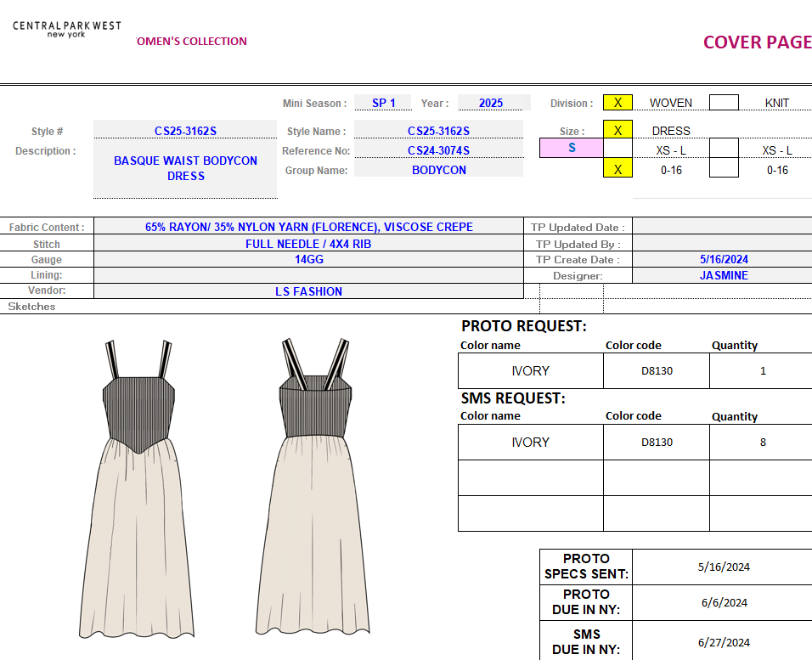Image resolution: width=812 pixels, height=660 pixels.
Task: Click the back view dress sketch
Action: [313, 487]
